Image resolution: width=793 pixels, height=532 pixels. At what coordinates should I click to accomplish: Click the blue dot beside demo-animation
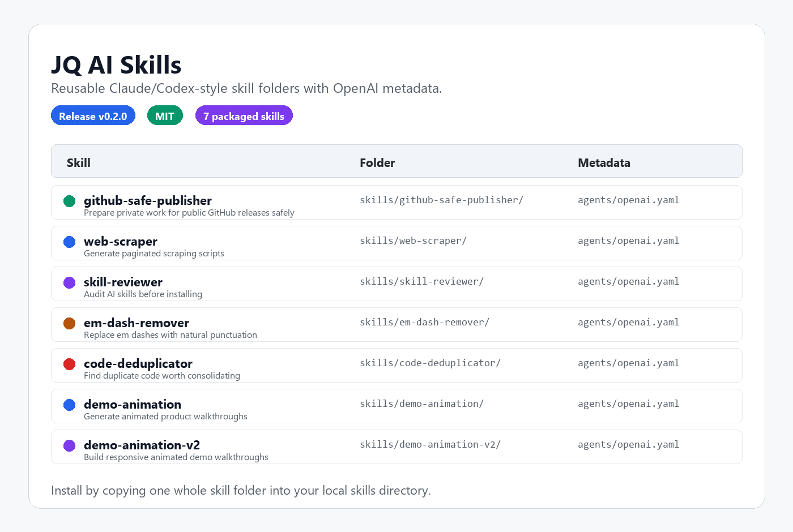(x=69, y=405)
